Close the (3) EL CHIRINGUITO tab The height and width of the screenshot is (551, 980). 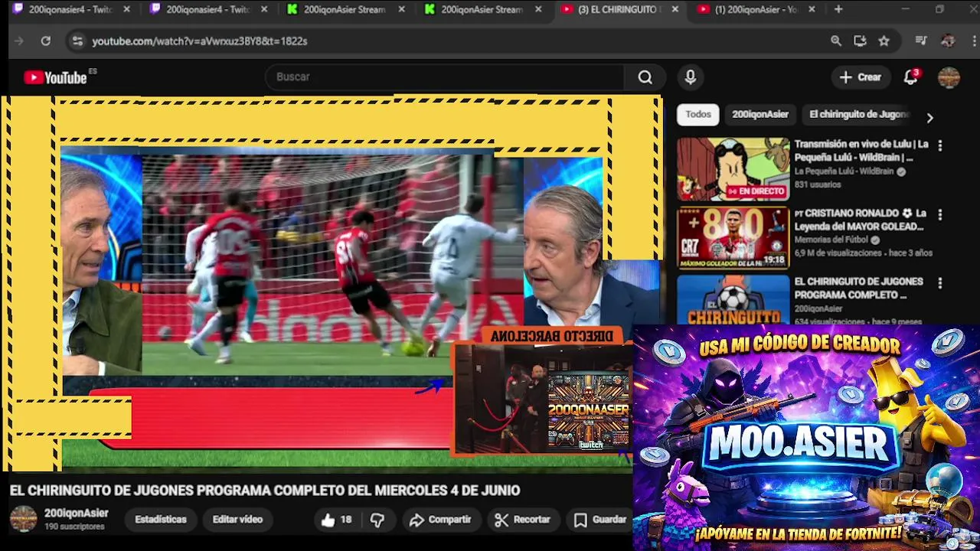click(675, 10)
